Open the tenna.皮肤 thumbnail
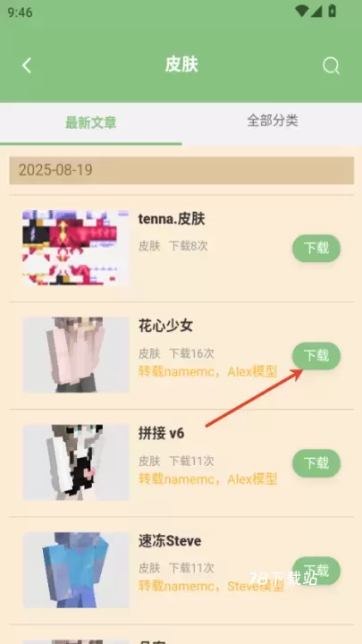Viewport: 362px width, 644px height. (x=75, y=248)
